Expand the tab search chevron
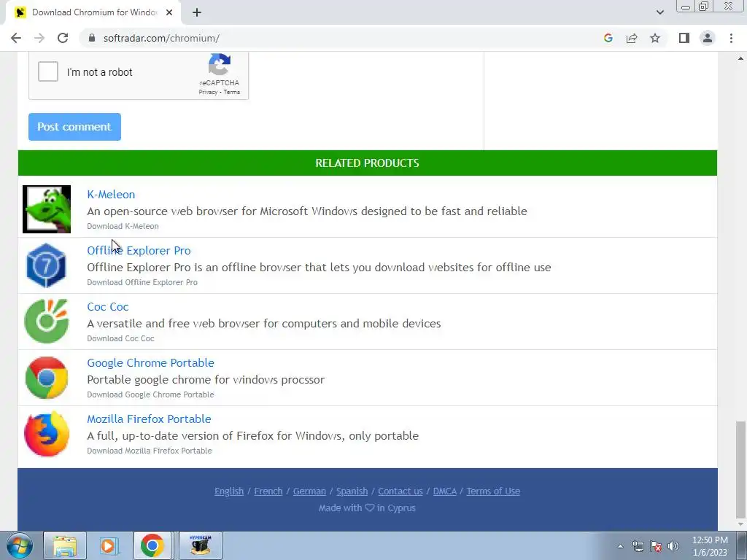 pyautogui.click(x=659, y=12)
